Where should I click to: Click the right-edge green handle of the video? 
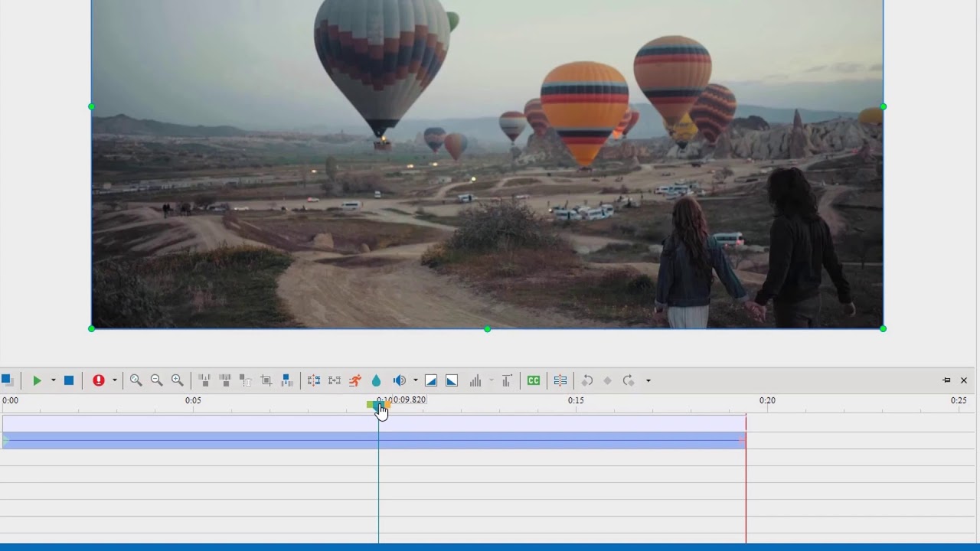point(884,107)
